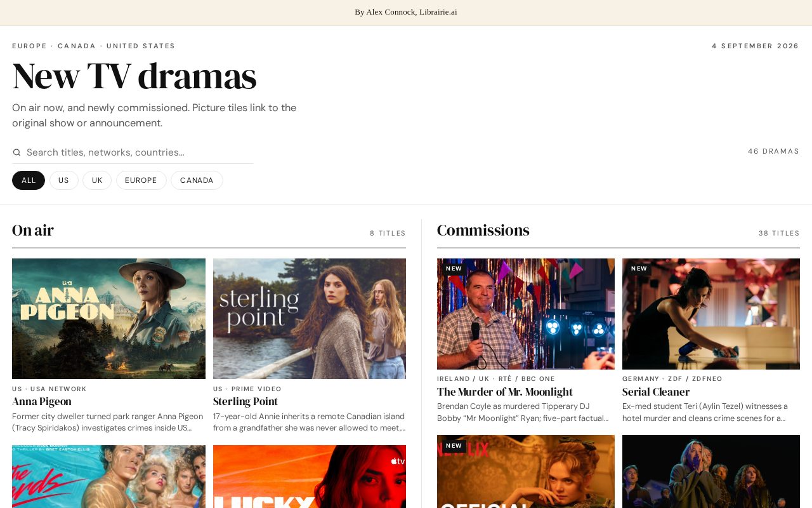Screen dimensions: 812x508
Task: Filter dramas by UK
Action: pos(97,180)
